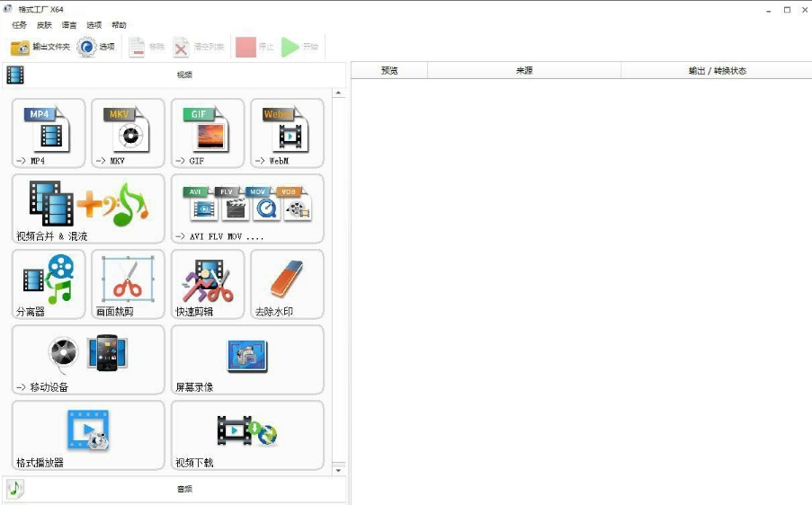Click the red 停止 stop button
Image resolution: width=812 pixels, height=505 pixels.
254,47
